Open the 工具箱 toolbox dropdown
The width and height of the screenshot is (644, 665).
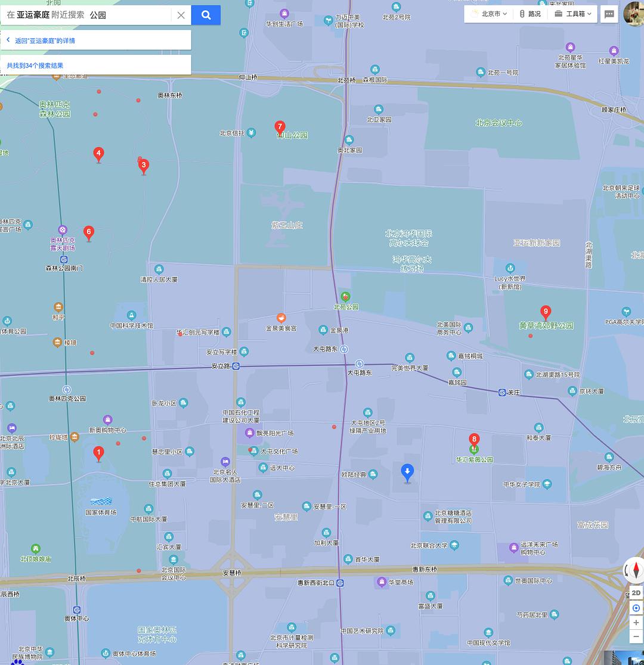click(x=574, y=14)
